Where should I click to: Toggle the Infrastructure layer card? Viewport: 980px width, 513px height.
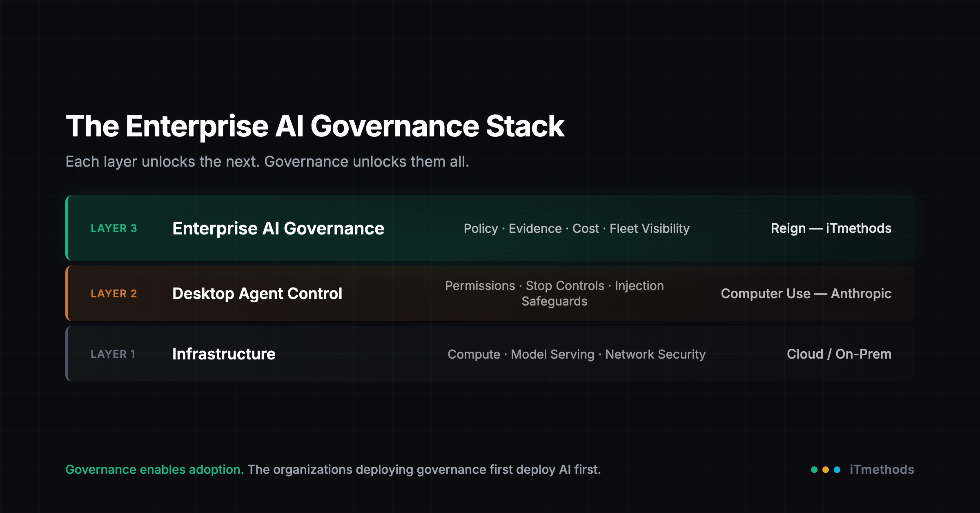[x=490, y=354]
